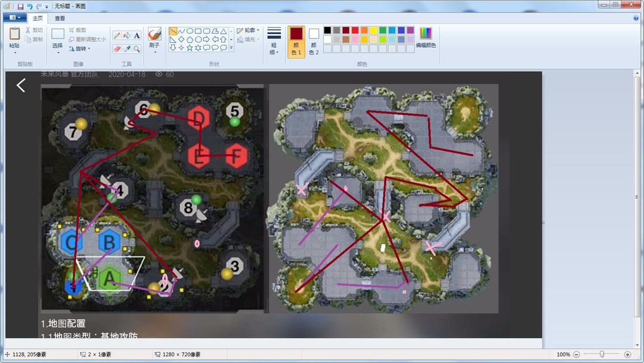Activate the Color 2 (颜色2) button
The image size is (644, 363).
[x=314, y=42]
